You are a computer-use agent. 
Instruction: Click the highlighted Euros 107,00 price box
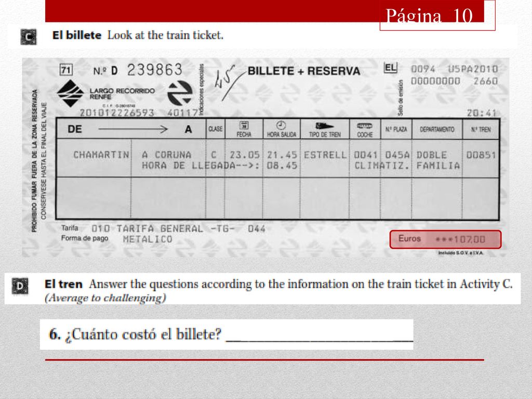point(445,239)
